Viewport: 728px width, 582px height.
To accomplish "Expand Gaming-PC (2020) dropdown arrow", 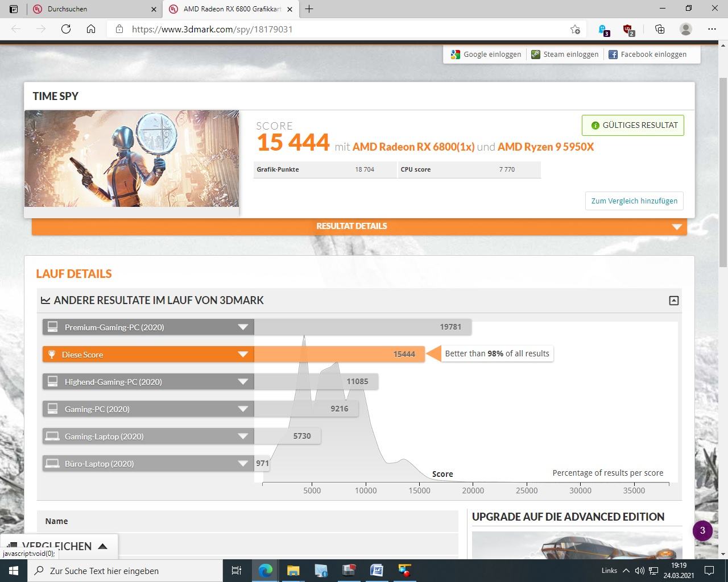I will (243, 409).
